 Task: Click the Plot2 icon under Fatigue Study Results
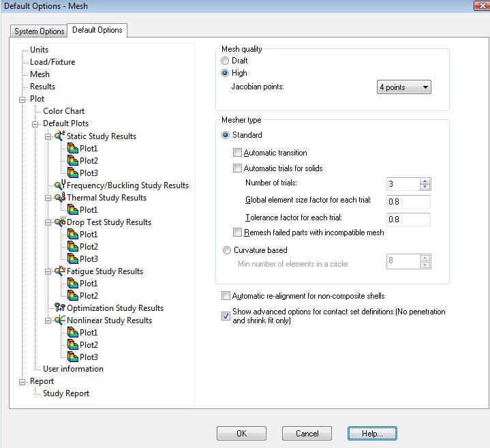(73, 295)
